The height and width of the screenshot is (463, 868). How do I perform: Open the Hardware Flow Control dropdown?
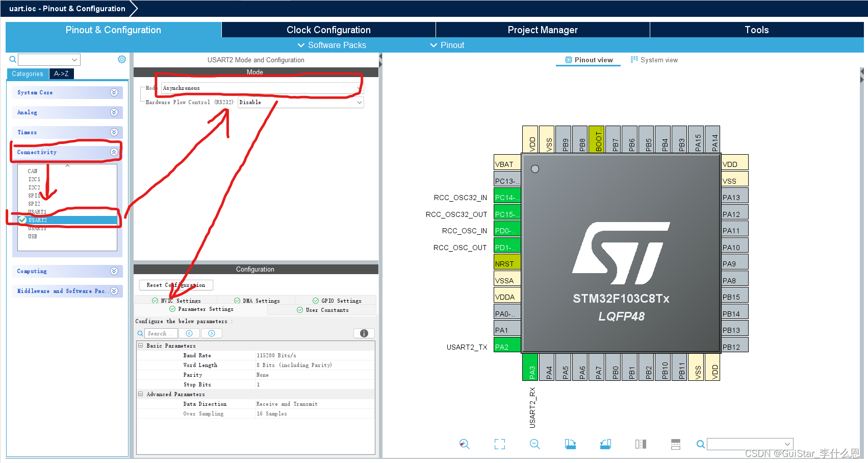click(301, 103)
